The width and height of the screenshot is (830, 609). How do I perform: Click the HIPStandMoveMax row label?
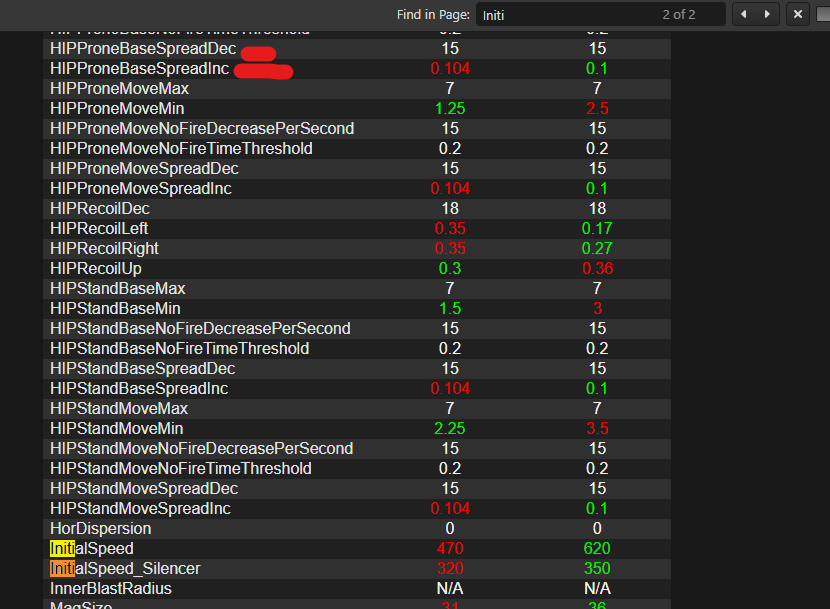coord(119,408)
